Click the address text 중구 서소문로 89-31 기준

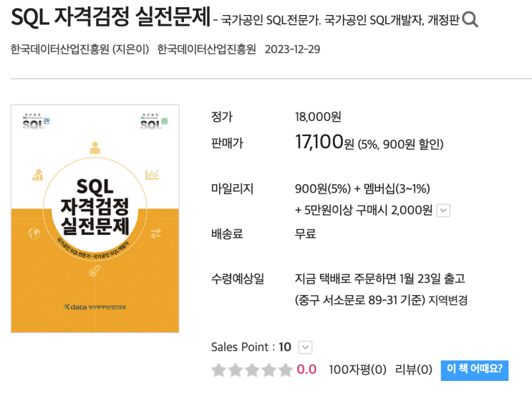(359, 300)
